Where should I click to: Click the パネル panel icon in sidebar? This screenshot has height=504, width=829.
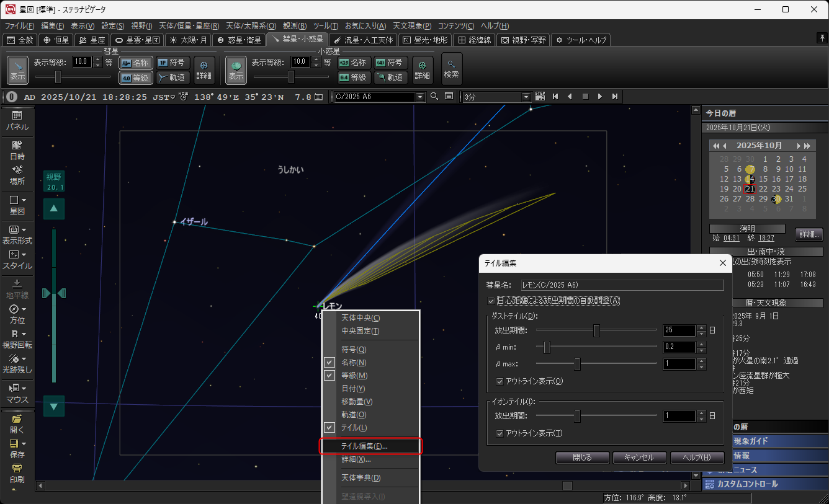coord(17,120)
